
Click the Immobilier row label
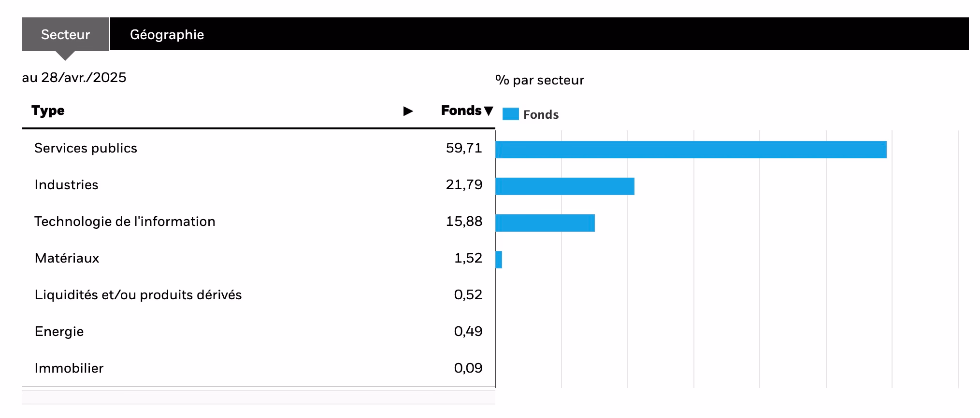tap(69, 368)
